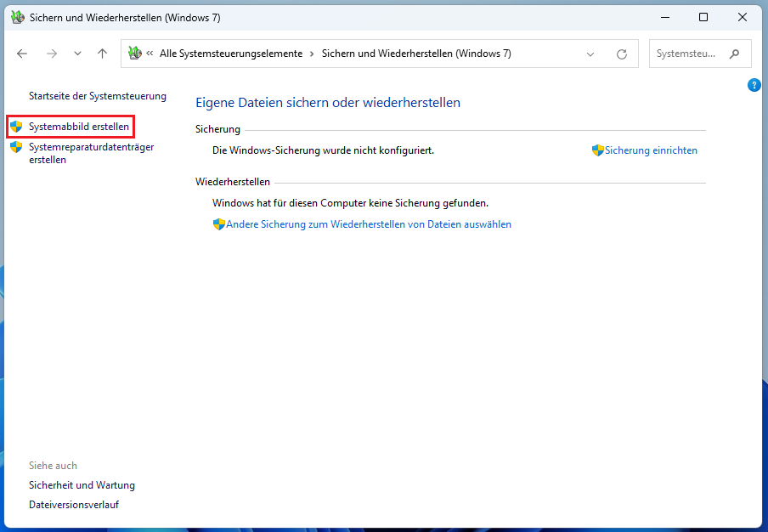Click the Backup and Restore icon in the address bar
768x532 pixels.
point(135,53)
